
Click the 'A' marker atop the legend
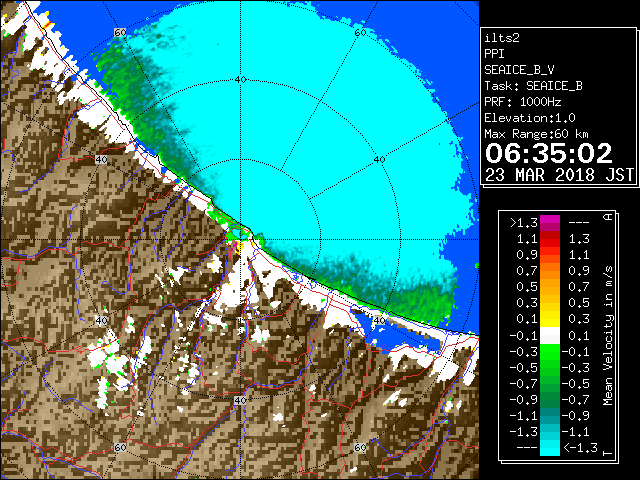coord(608,217)
